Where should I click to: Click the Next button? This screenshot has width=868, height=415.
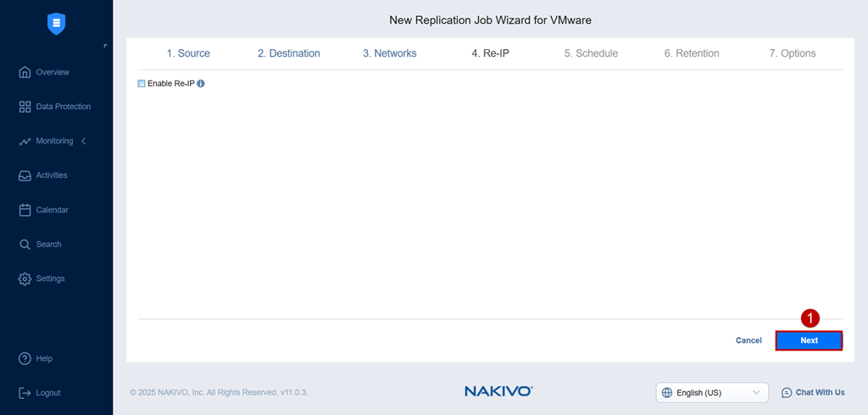coord(809,340)
